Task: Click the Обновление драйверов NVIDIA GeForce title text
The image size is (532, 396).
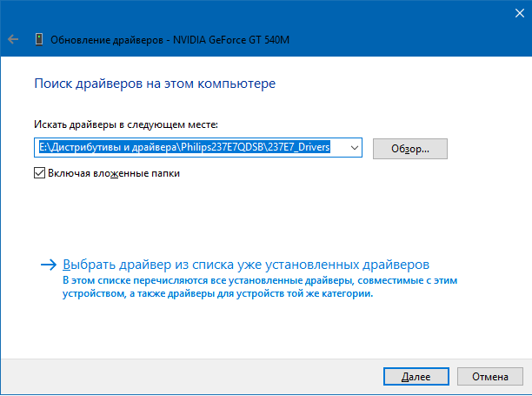Action: 170,40
